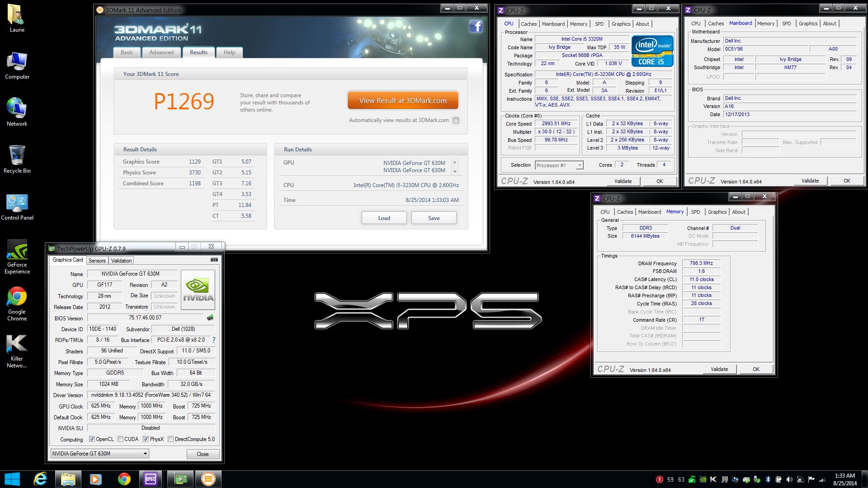Open the GPU selection dropdown in GPU-Z

[x=99, y=454]
